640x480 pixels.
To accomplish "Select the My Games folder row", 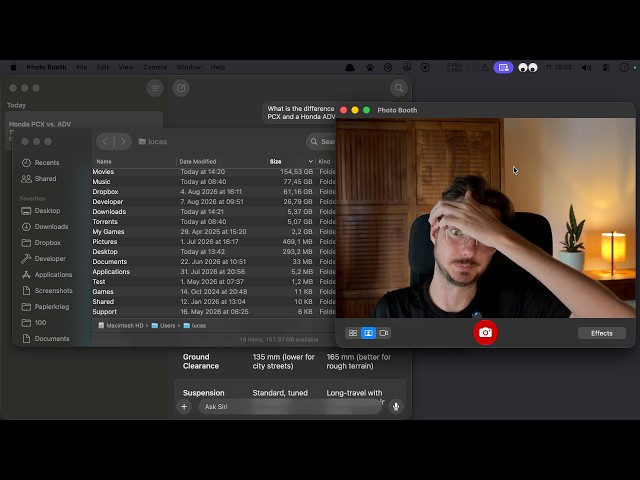I will 214,232.
